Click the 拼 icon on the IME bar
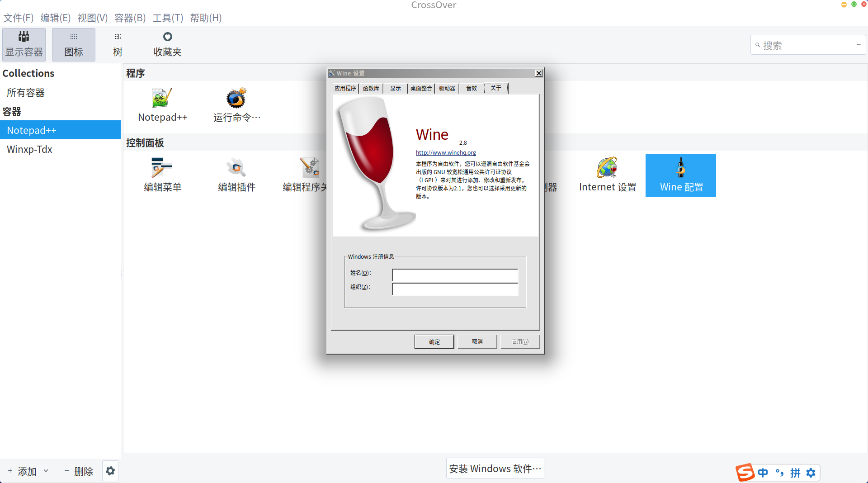The height and width of the screenshot is (483, 868). (x=795, y=473)
